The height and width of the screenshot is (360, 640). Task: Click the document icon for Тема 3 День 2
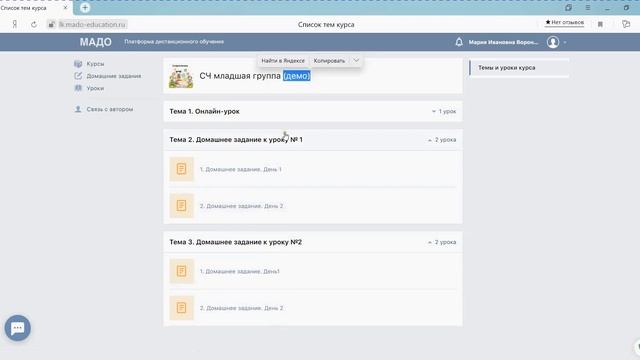[182, 308]
